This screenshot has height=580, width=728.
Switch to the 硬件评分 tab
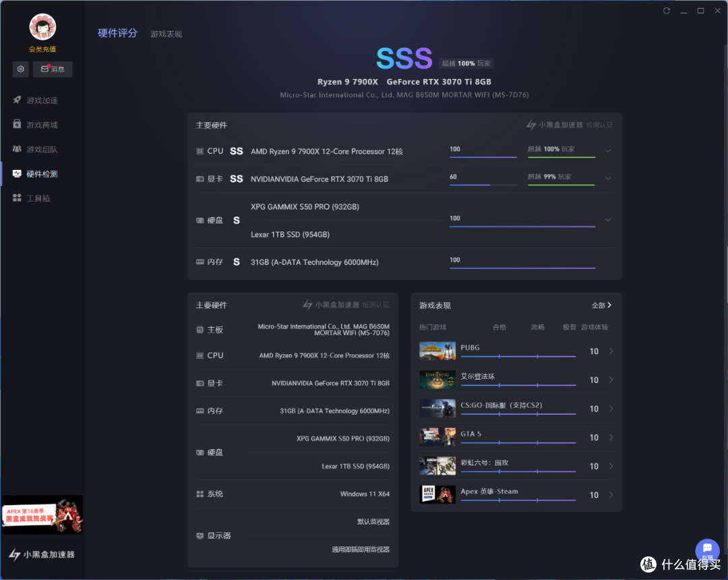[117, 34]
